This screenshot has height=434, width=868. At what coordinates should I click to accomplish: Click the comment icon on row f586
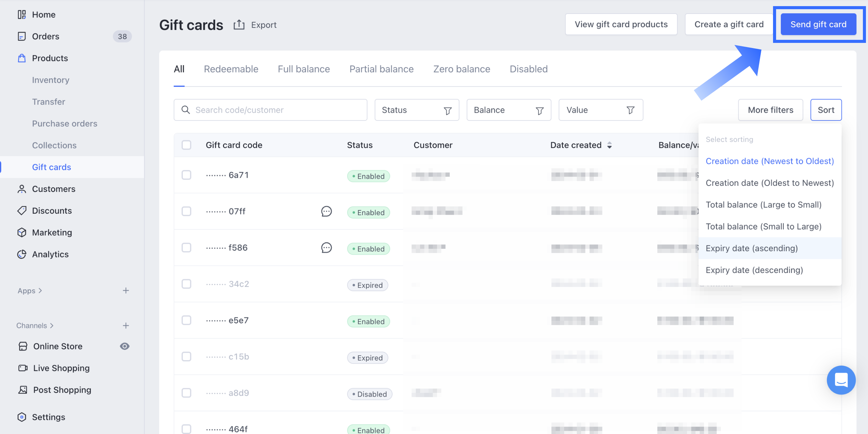click(326, 248)
